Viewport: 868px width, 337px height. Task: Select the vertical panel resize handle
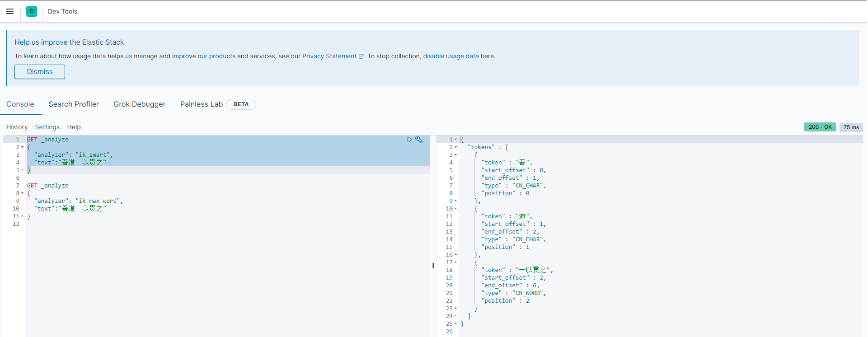433,266
